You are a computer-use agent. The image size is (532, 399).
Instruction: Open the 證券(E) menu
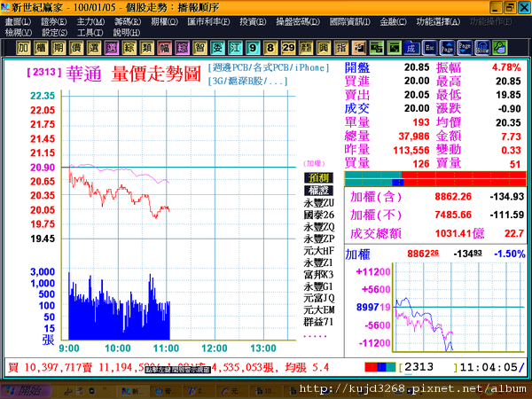point(53,21)
